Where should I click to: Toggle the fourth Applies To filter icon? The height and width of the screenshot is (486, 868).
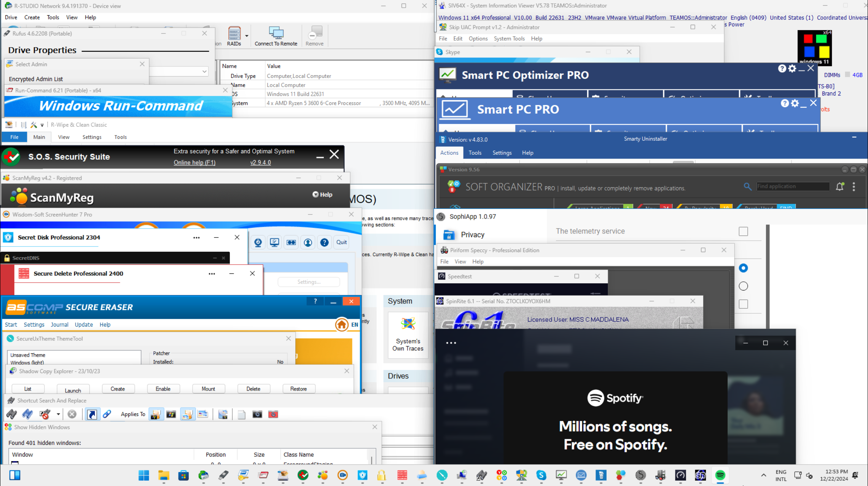pos(203,414)
